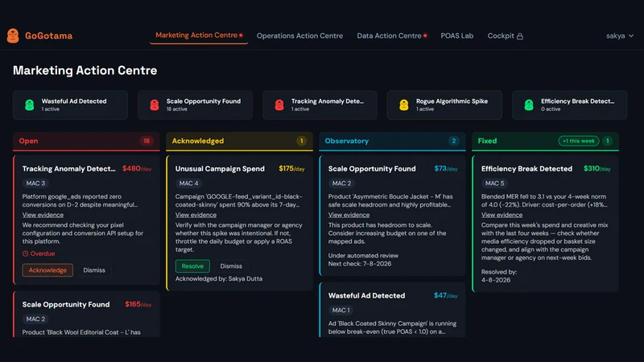
Task: Click the 'Marketing Action Centre' page heading
Action: (x=85, y=71)
